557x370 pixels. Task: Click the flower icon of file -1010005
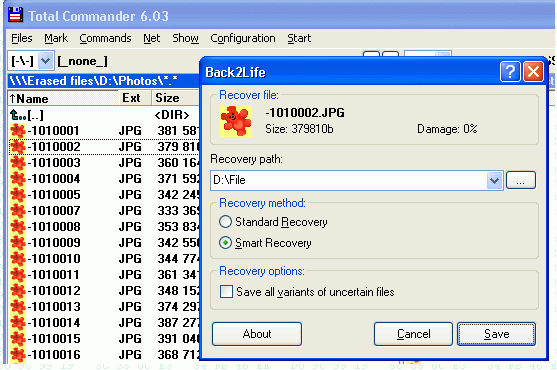tap(17, 195)
